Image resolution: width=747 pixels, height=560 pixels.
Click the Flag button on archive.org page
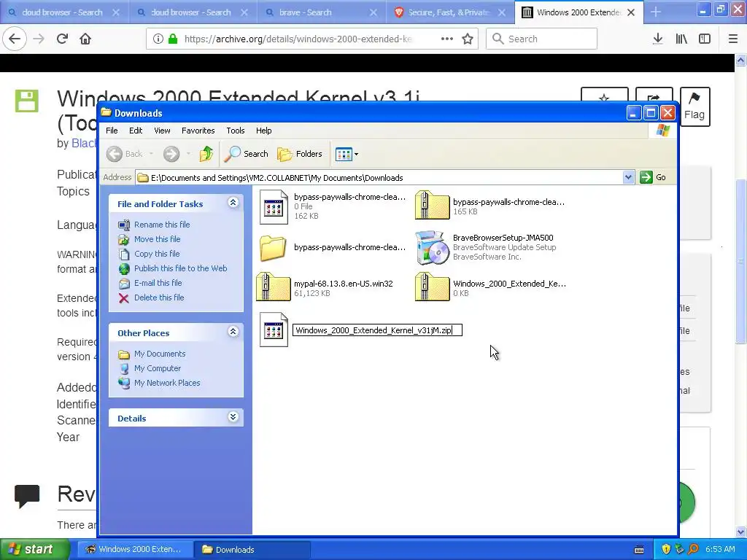[x=694, y=106]
